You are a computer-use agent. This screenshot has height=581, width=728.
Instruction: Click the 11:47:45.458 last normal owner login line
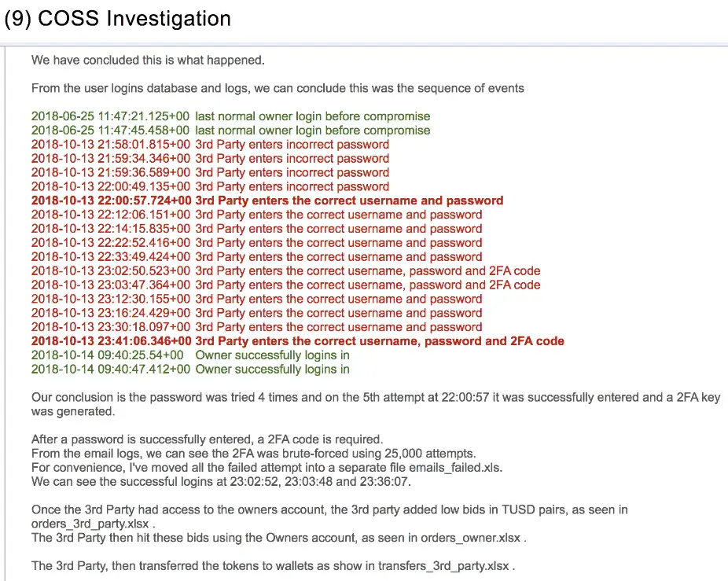231,131
